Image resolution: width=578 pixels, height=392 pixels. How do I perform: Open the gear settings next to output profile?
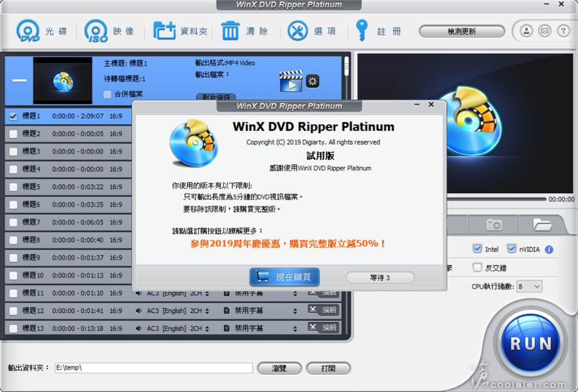(x=313, y=81)
